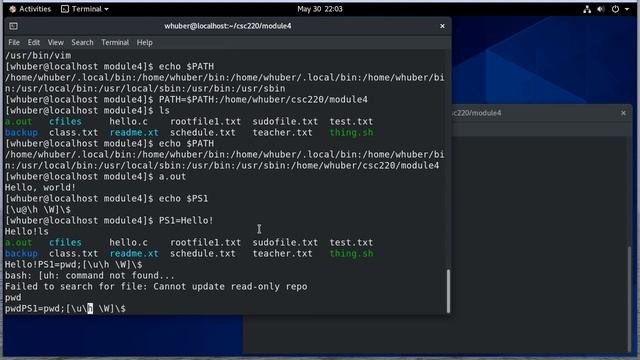Click the terminal window icon in title bar
The image size is (640, 360).
click(x=13, y=26)
